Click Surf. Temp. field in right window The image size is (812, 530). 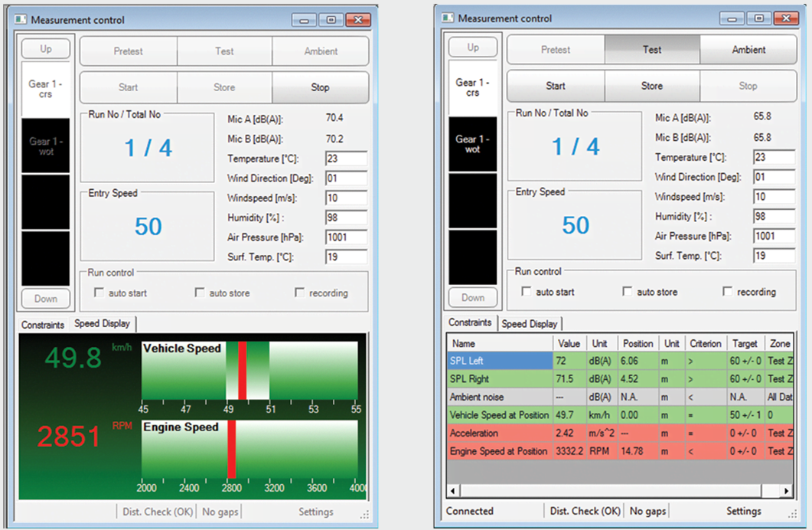tap(774, 255)
